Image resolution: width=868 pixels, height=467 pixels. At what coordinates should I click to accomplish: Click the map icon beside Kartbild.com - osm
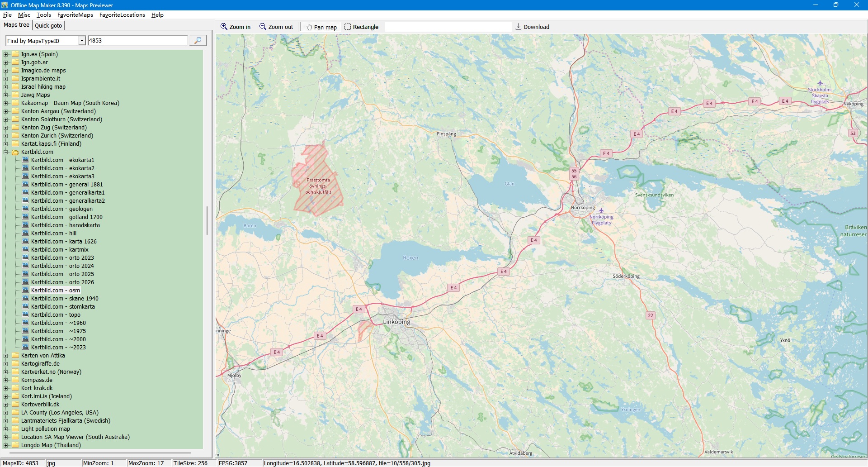coord(25,290)
